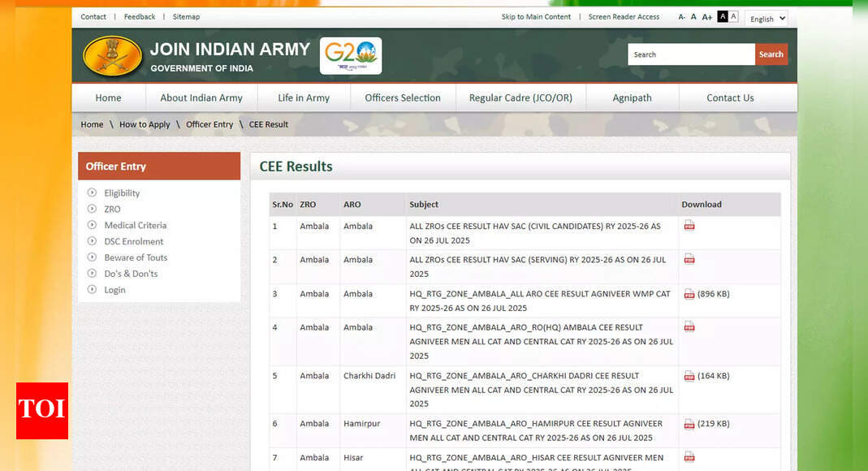The height and width of the screenshot is (471, 868).
Task: Download the 164 KB Charkhi Dadri PDF
Action: coord(689,376)
